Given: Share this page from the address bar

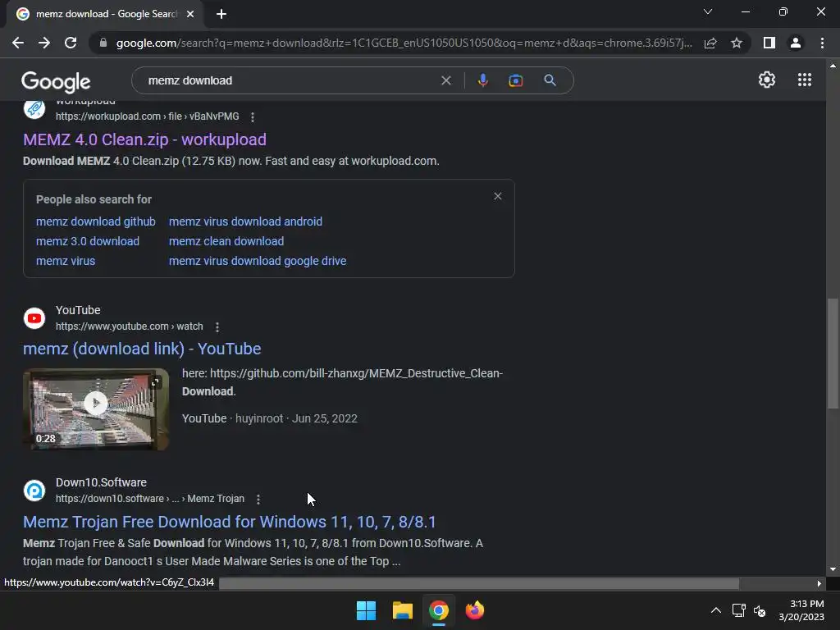Looking at the screenshot, I should tap(710, 43).
